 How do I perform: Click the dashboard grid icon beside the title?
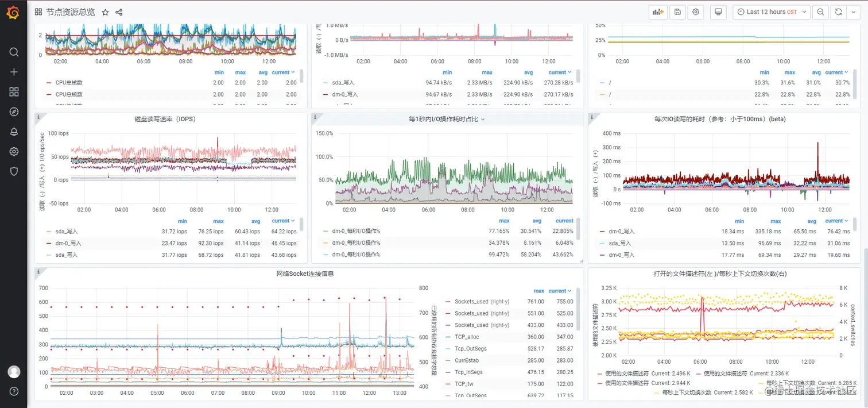point(38,12)
